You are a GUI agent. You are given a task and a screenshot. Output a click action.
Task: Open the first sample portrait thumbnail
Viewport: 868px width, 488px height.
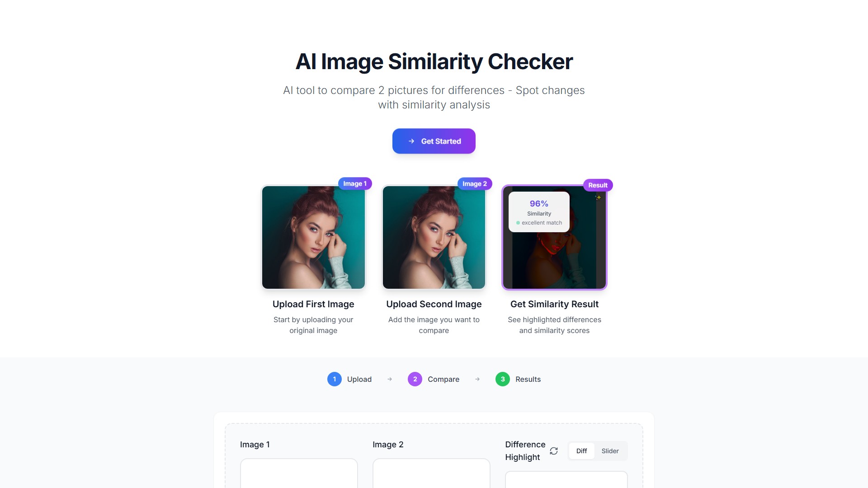click(313, 237)
